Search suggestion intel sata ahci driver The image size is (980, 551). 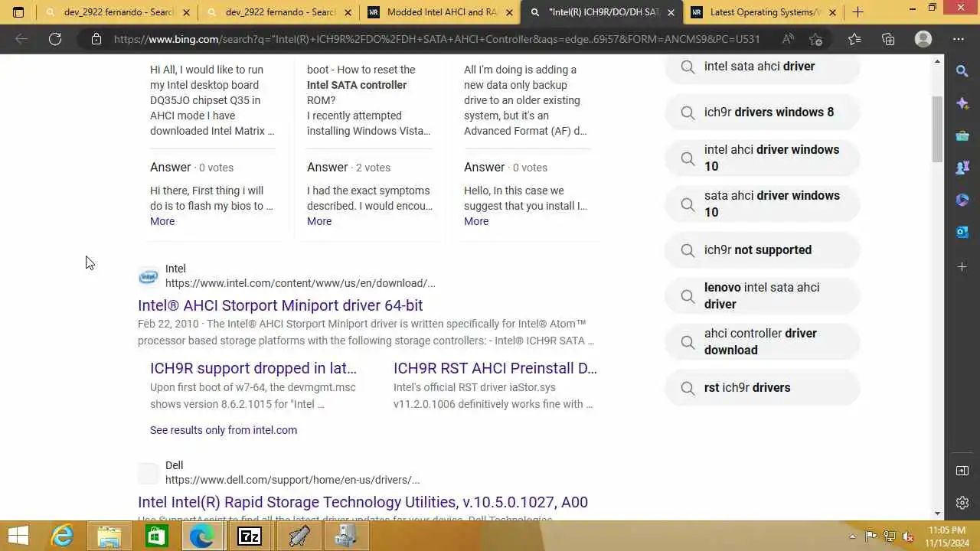pyautogui.click(x=763, y=67)
